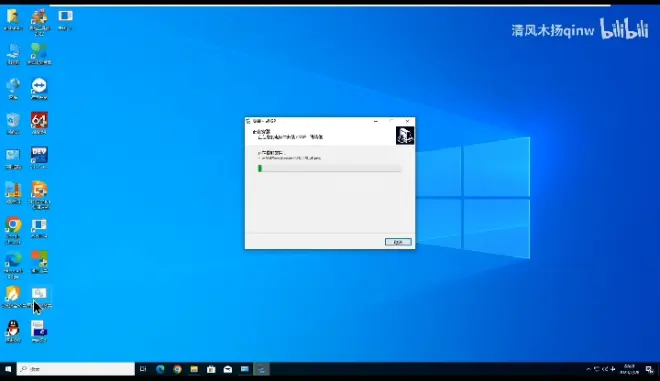Show hidden system tray icons
660x381 pixels.
click(588, 369)
